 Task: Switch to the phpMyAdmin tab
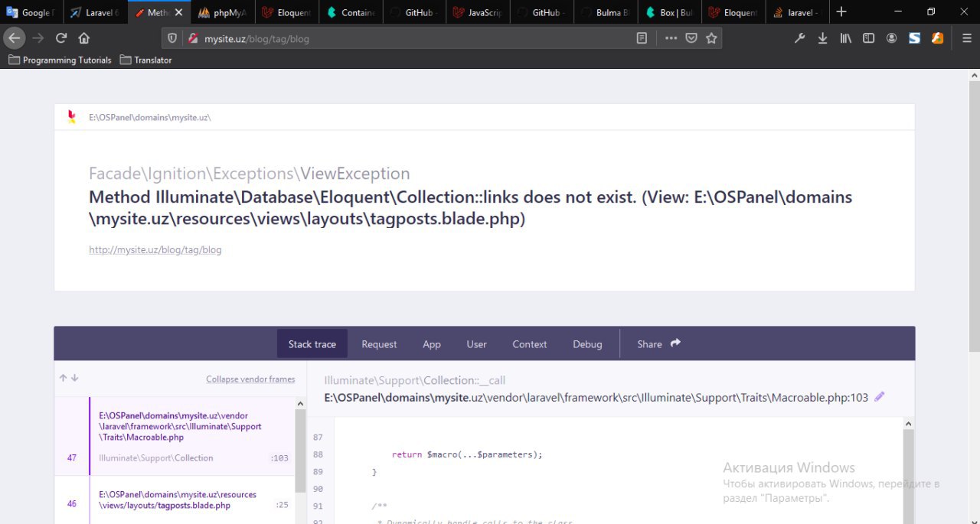click(x=224, y=12)
